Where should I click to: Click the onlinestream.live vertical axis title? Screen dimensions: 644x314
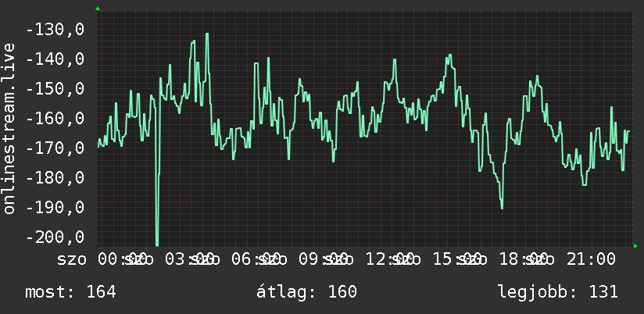click(9, 128)
